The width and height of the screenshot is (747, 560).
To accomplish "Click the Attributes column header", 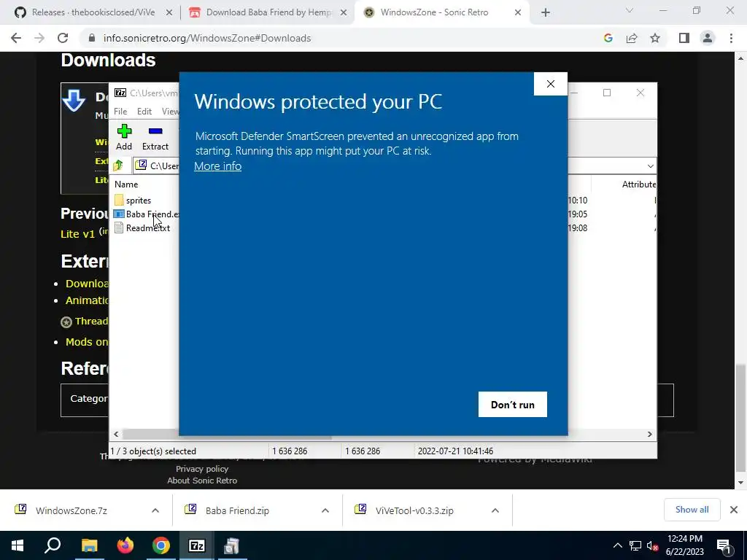I will click(x=639, y=184).
